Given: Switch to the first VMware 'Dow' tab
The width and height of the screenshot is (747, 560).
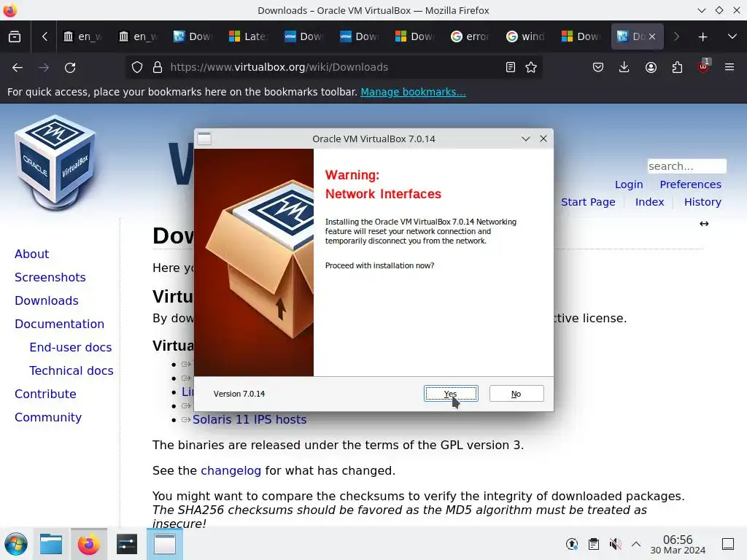Looking at the screenshot, I should coord(305,36).
